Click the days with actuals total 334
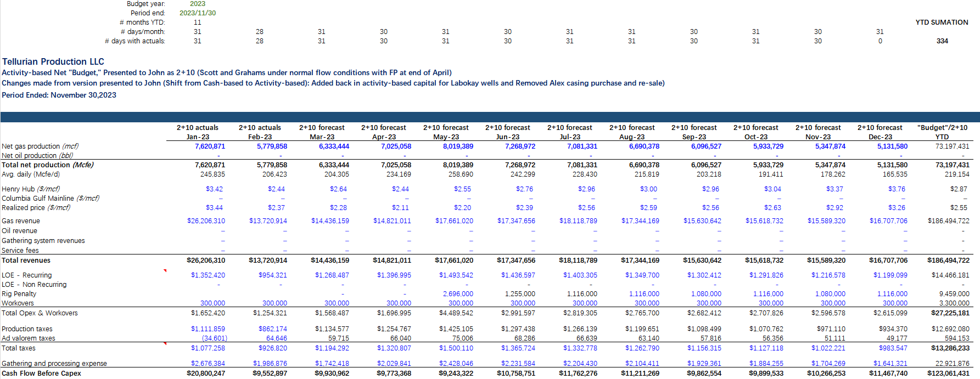980x379 pixels. click(942, 41)
